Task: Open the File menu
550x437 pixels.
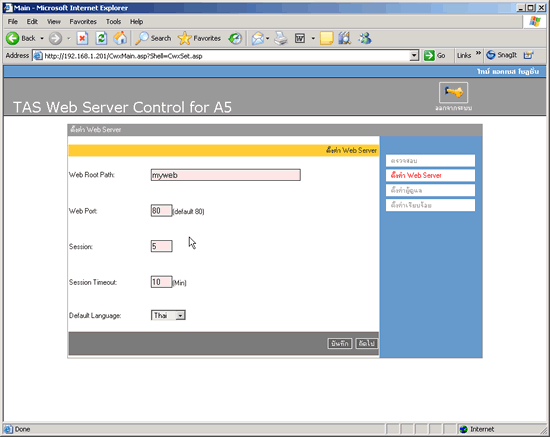Action: coord(13,22)
